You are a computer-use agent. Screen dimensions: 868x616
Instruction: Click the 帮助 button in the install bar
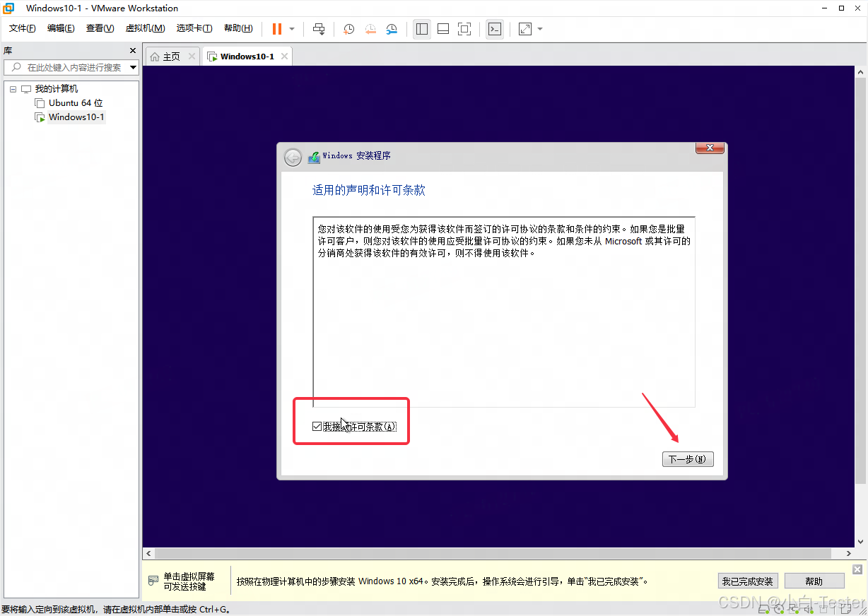814,581
